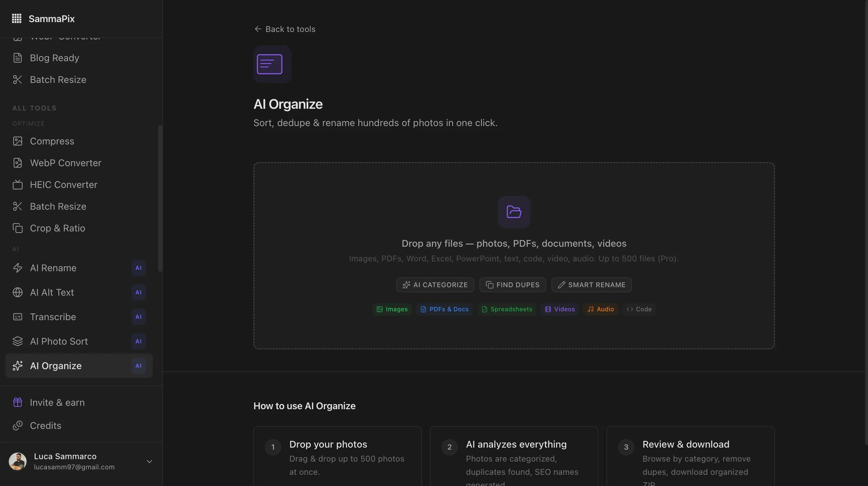Click the sidebar vertical scrollbar

(160, 198)
